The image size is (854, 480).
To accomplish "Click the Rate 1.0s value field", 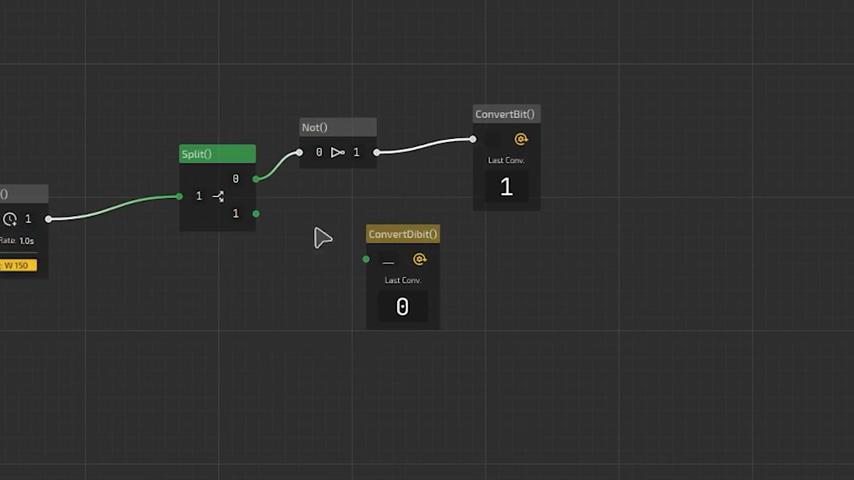I will (x=26, y=241).
